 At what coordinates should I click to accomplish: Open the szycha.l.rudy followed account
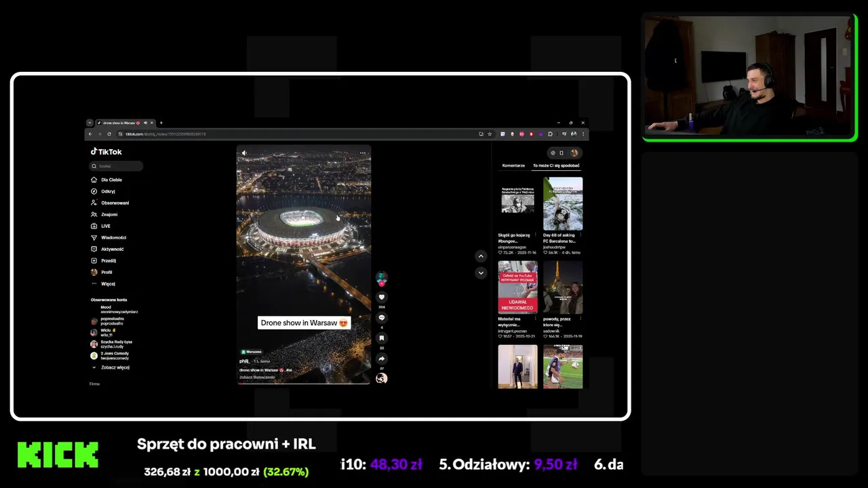112,344
